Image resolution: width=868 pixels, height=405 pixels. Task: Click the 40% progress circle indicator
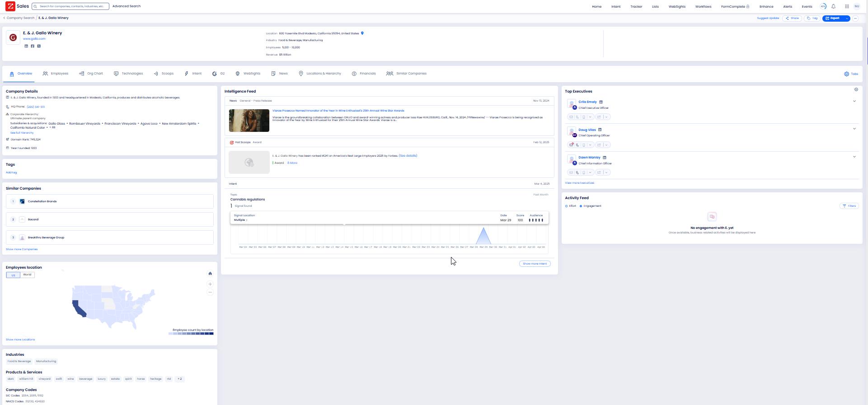(x=823, y=6)
